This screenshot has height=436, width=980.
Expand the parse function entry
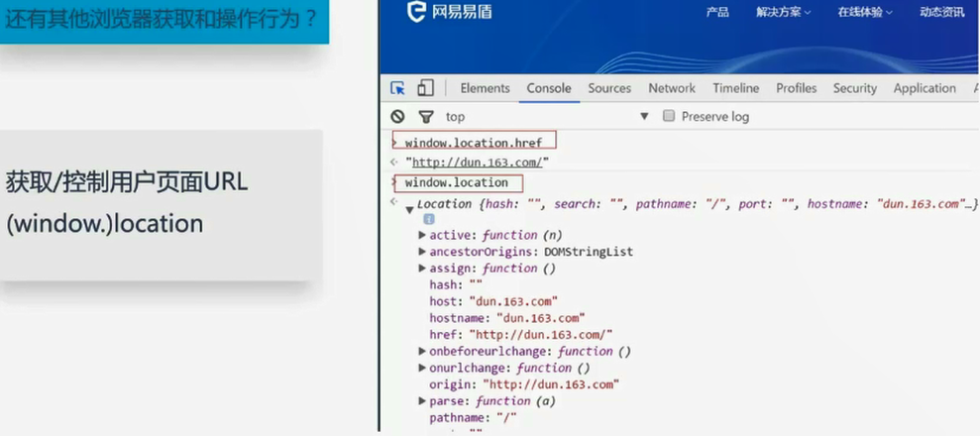[x=422, y=401]
